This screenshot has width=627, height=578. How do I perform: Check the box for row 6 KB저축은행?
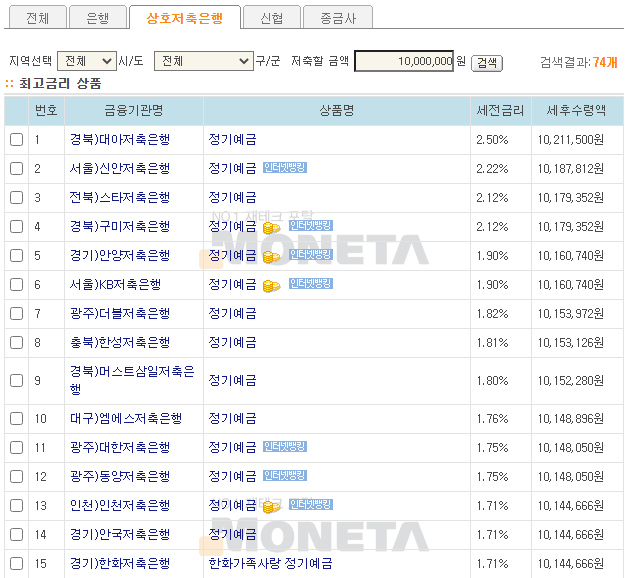[x=16, y=284]
